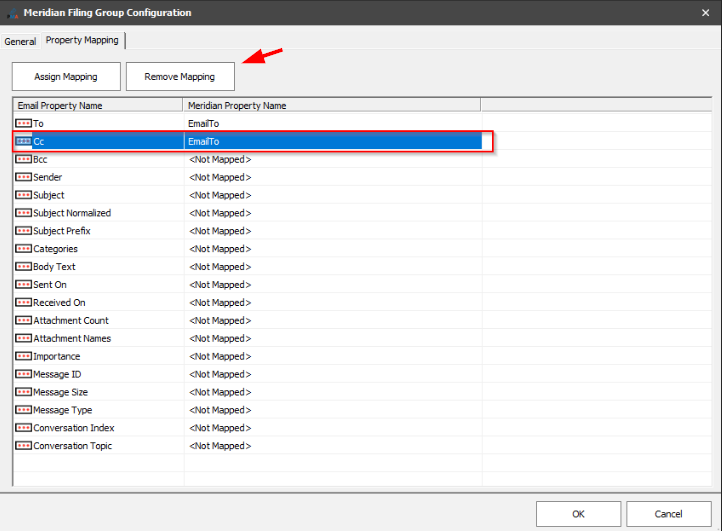Select the Attachment Count property name
Viewport: 722px width, 531px height.
click(x=71, y=321)
